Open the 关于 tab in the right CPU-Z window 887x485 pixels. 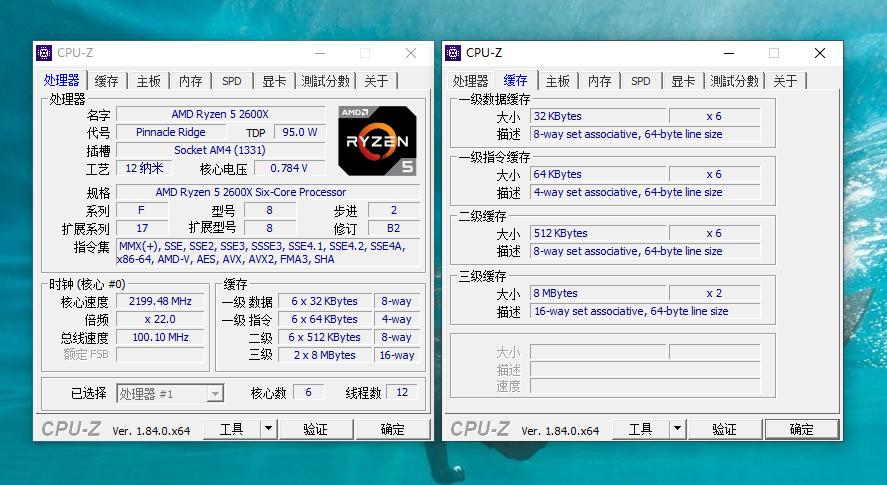(x=785, y=81)
